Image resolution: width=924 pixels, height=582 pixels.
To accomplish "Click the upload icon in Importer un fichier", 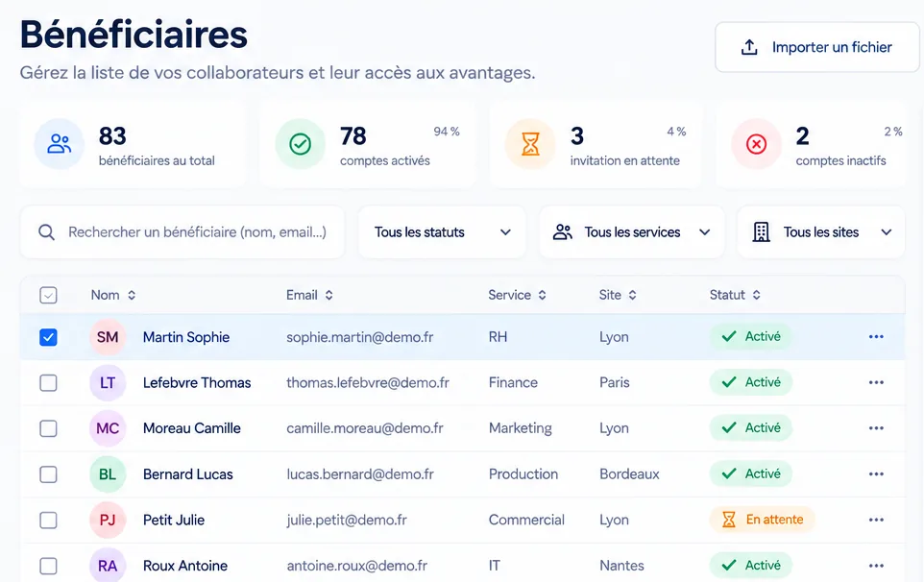I will 749,47.
